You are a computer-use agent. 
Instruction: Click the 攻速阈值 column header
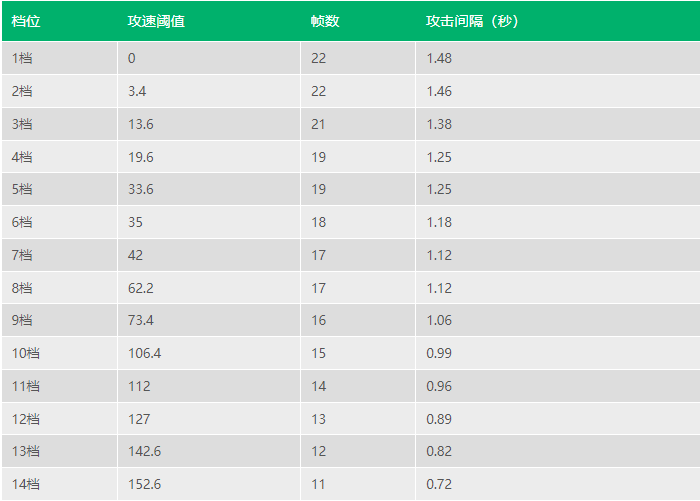[x=156, y=21]
